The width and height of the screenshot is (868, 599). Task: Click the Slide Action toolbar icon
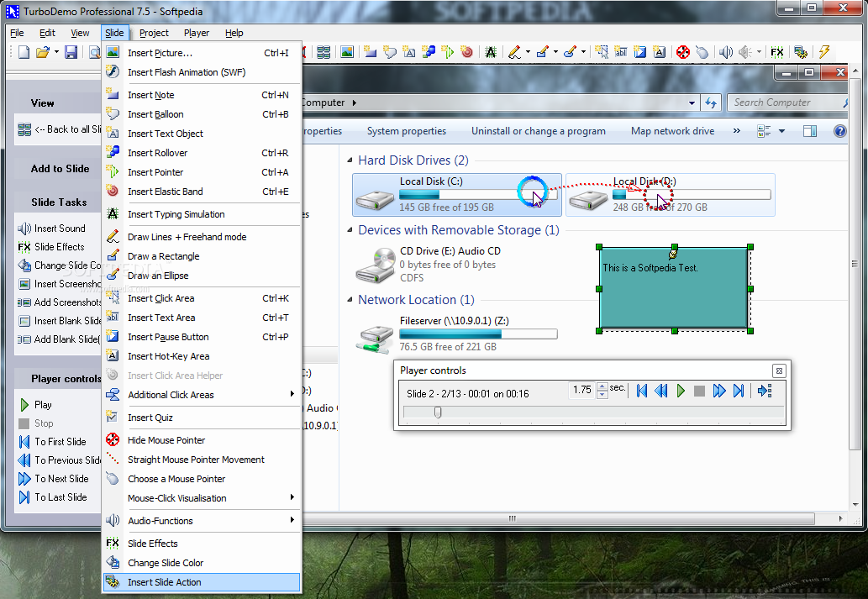(801, 52)
